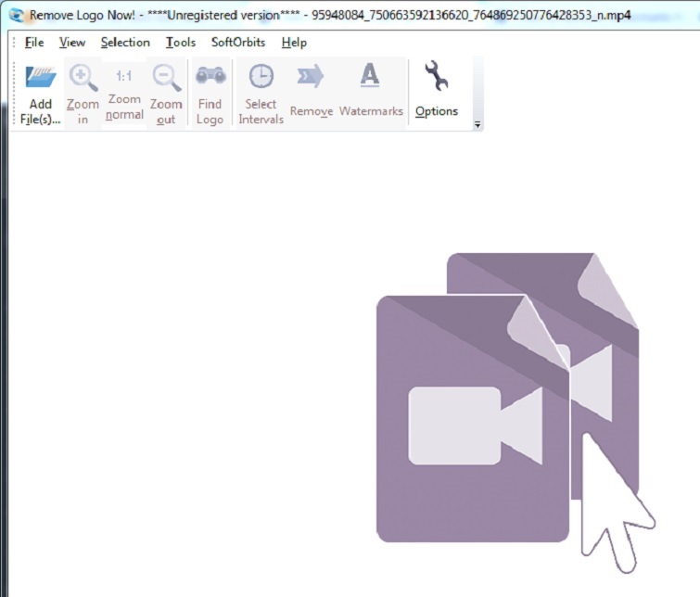700x597 pixels.
Task: Open the SoftOrbits menu
Action: click(x=238, y=43)
